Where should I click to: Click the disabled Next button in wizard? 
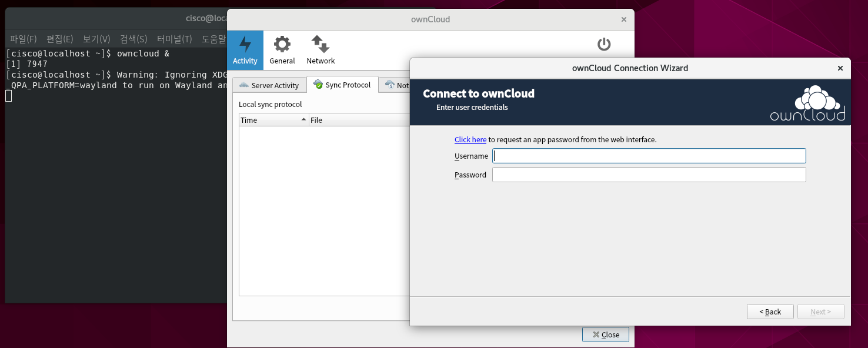(821, 312)
